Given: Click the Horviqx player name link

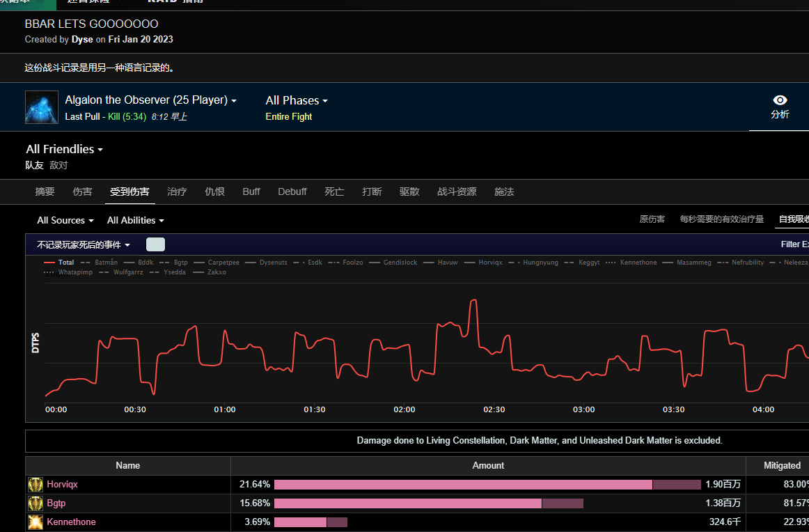Looking at the screenshot, I should pos(61,485).
